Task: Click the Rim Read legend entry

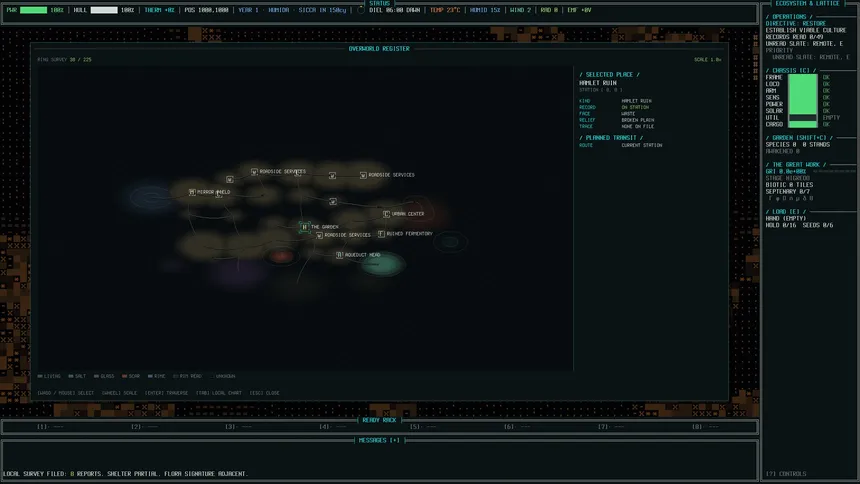Action: click(x=188, y=376)
